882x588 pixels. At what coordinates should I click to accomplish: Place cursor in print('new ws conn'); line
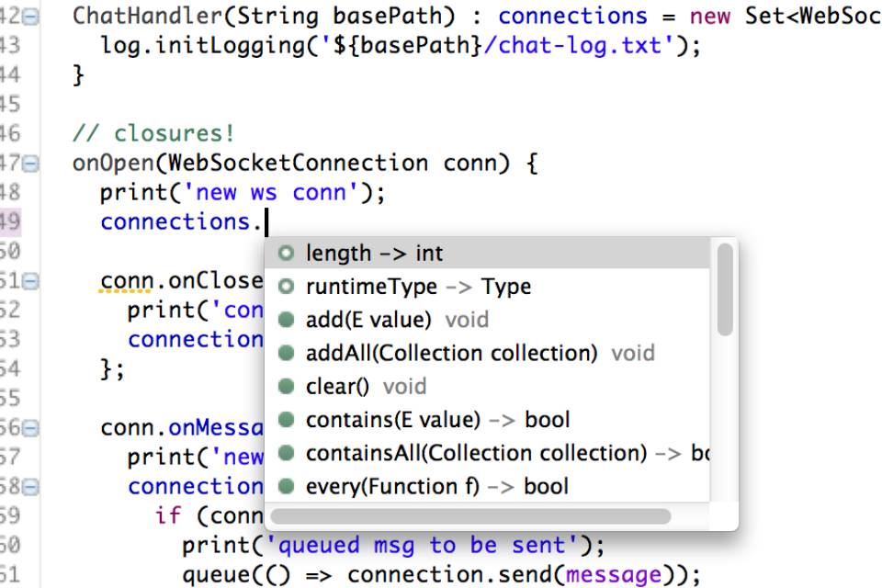click(243, 192)
